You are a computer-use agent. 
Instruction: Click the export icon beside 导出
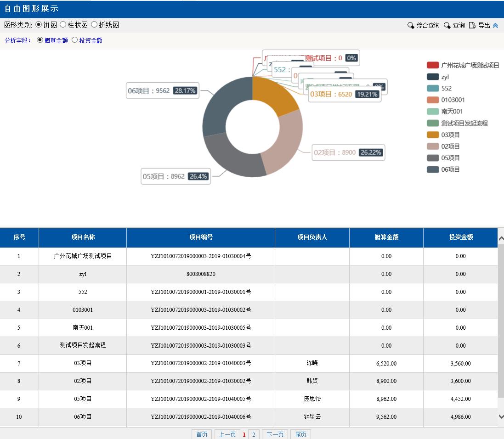[x=472, y=26]
